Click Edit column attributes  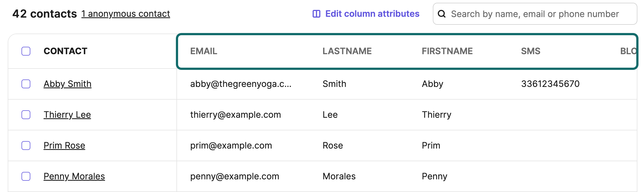pyautogui.click(x=372, y=14)
